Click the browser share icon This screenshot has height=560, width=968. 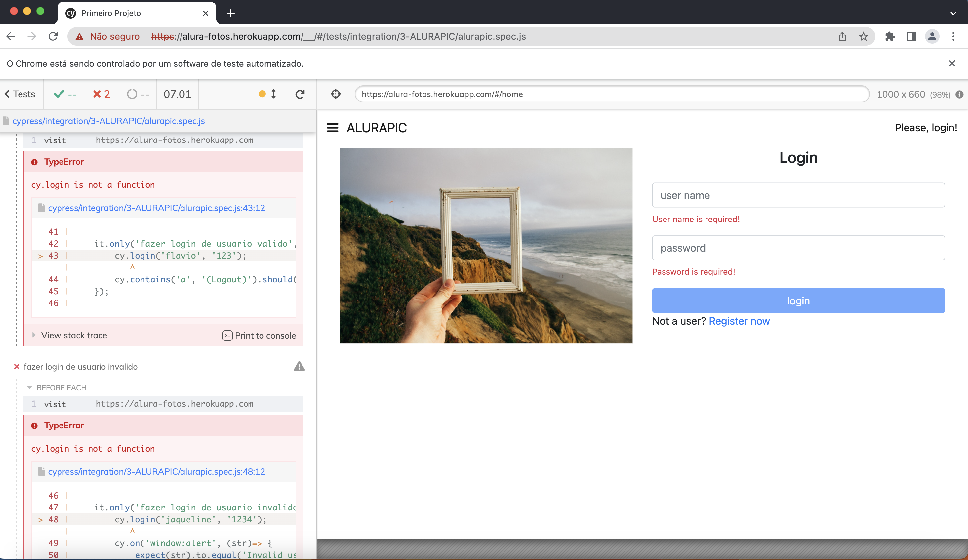click(x=842, y=36)
